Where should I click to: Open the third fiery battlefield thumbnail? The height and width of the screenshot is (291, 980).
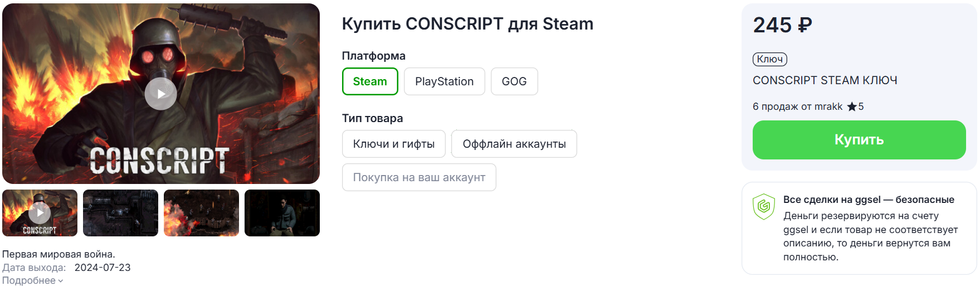point(201,213)
